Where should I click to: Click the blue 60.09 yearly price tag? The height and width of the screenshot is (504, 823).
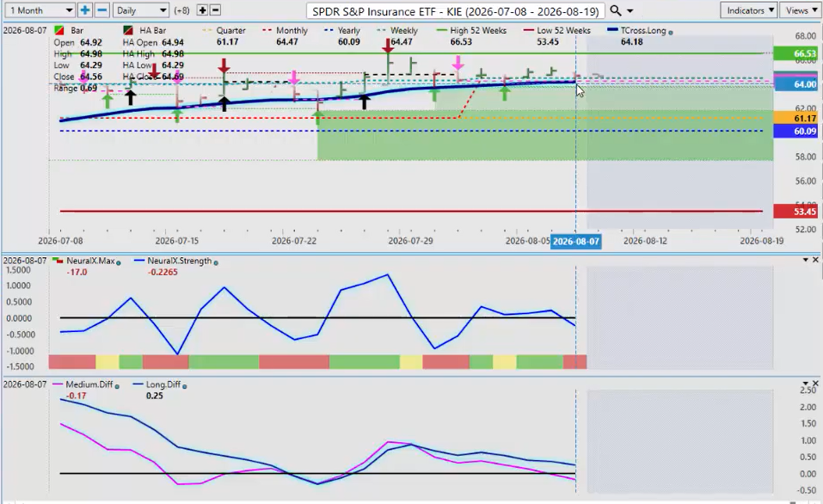[795, 131]
